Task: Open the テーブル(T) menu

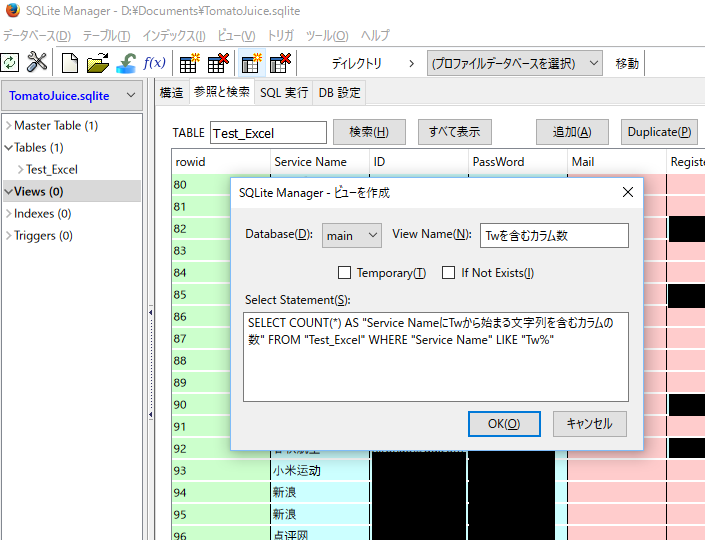Action: point(106,35)
